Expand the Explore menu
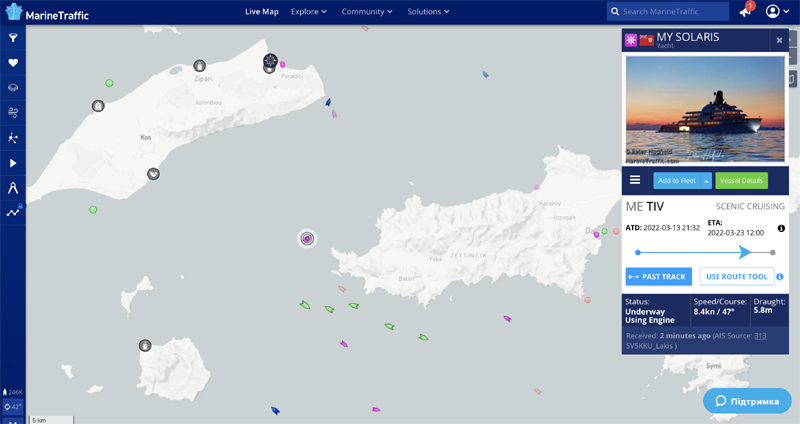Viewport: 800px width, 424px height. [x=309, y=12]
